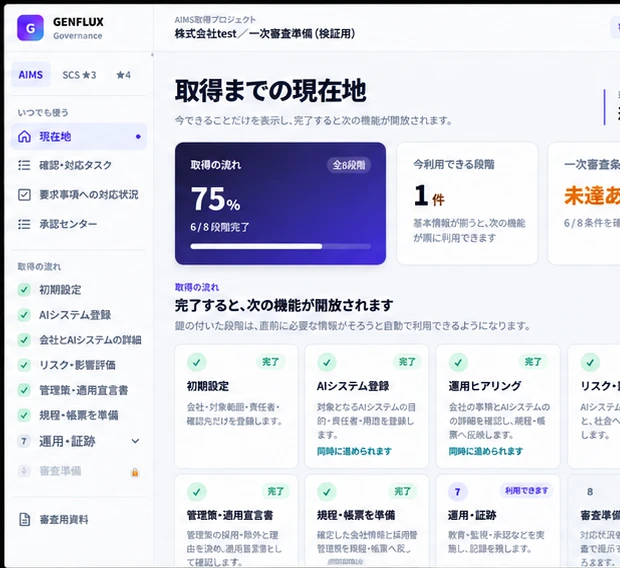Click the check circle on the 管理策・適用宣言書 card
The image size is (620, 568).
pyautogui.click(x=197, y=492)
